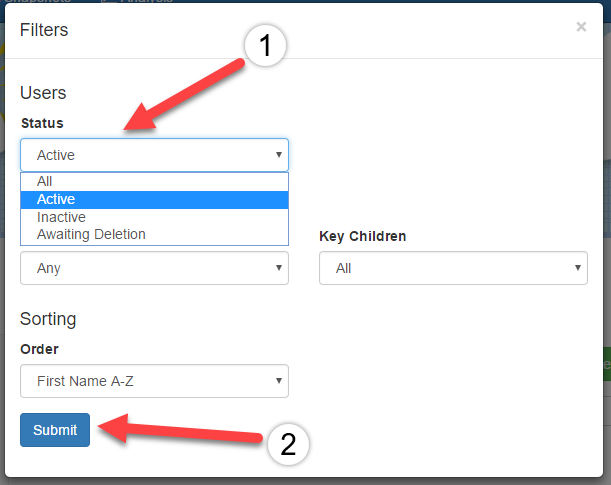Viewport: 611px width, 485px height.
Task: Open the Order dropdown showing First Name A-Z
Action: (154, 381)
